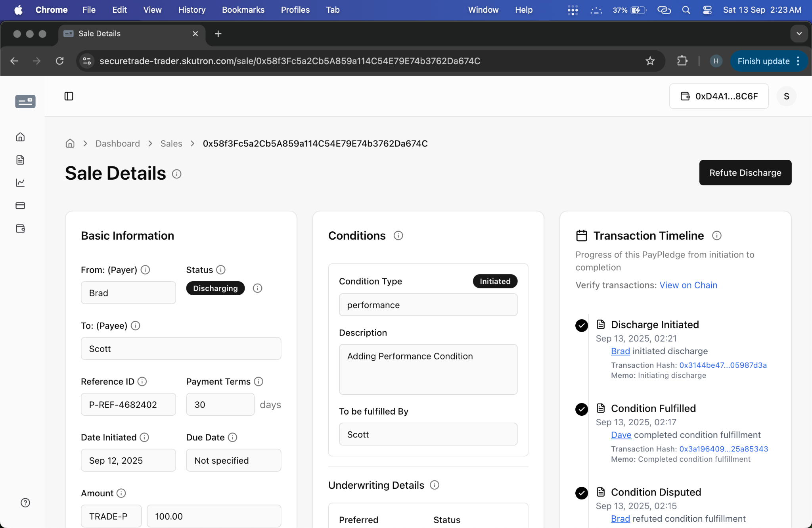Click the View on Chain link

pyautogui.click(x=688, y=285)
